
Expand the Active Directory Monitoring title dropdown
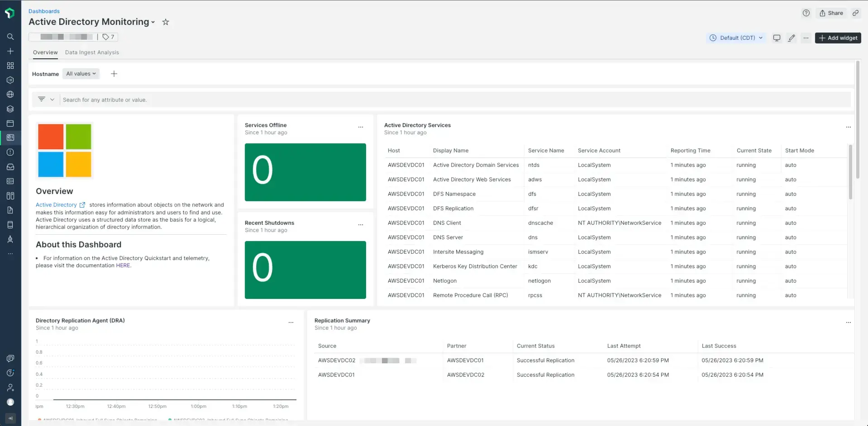click(153, 22)
